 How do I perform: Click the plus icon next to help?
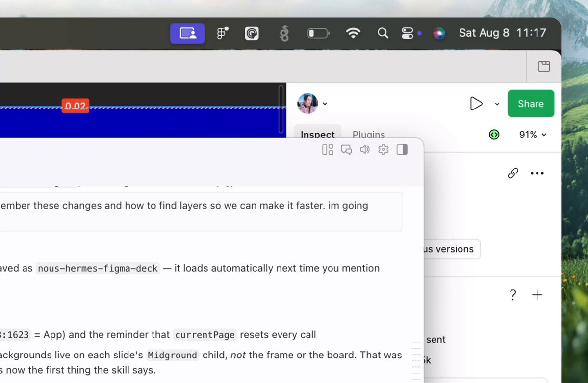click(x=537, y=295)
